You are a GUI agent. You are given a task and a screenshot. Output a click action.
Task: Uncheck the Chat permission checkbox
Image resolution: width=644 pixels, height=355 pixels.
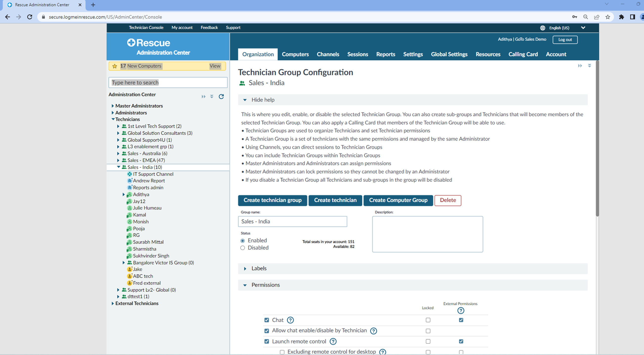pyautogui.click(x=266, y=320)
